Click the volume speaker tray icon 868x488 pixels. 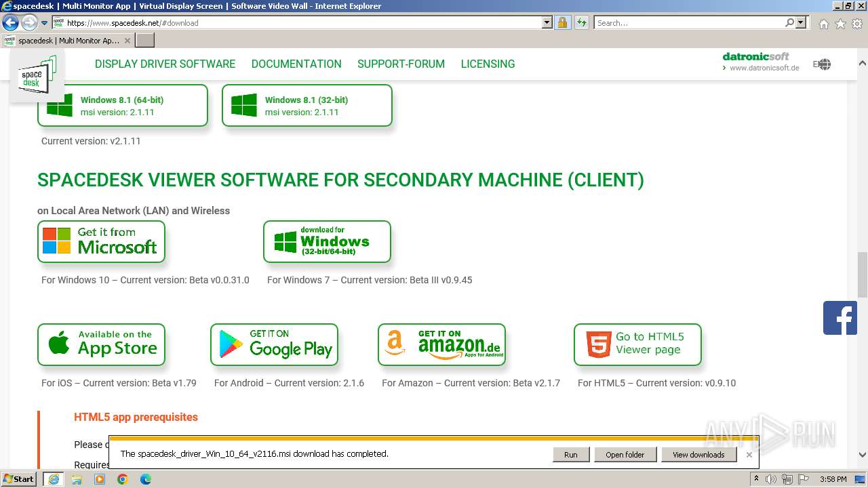click(x=771, y=479)
